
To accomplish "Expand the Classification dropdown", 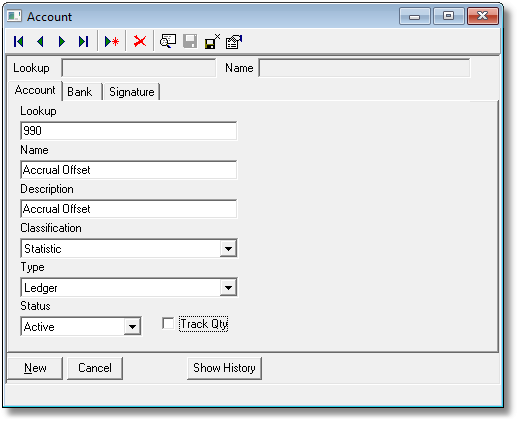I will click(228, 248).
